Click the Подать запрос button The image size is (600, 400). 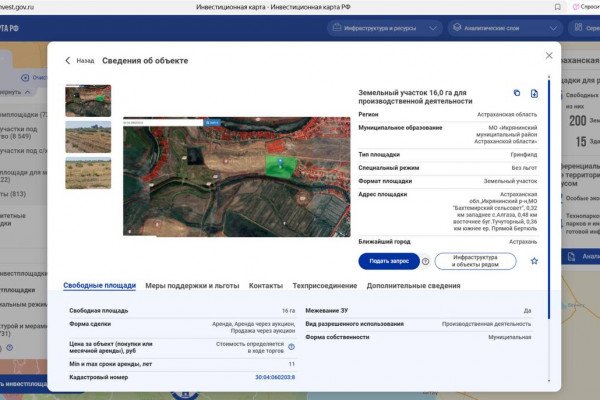point(389,261)
